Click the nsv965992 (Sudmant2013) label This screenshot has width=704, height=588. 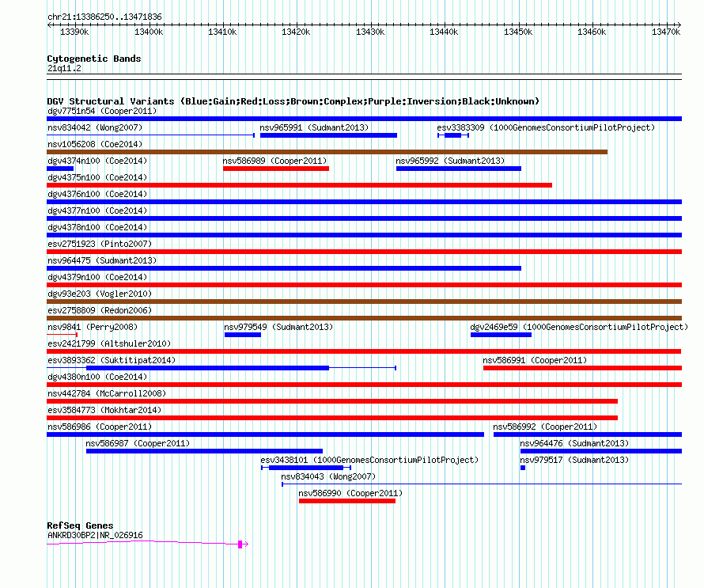tap(450, 161)
